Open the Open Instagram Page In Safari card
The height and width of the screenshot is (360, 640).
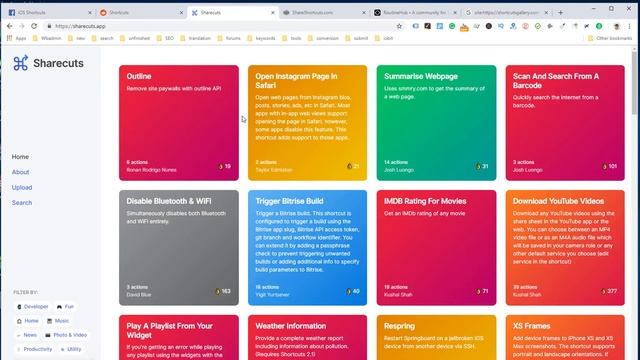[307, 123]
